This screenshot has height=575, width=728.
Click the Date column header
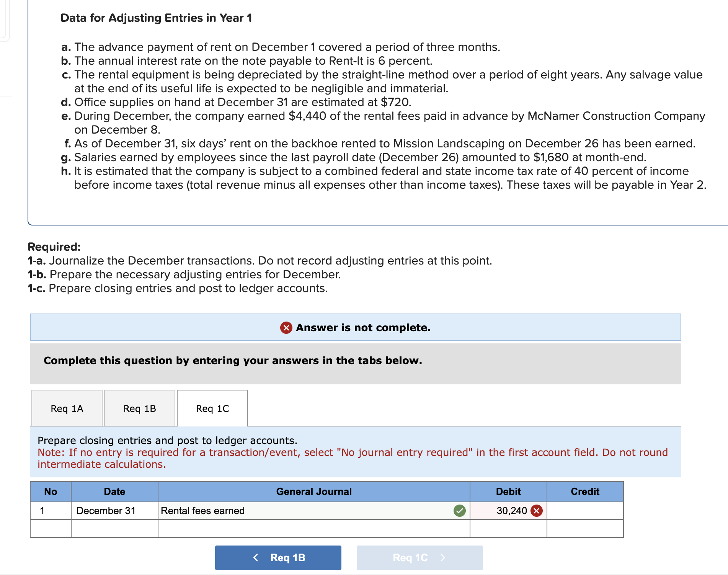point(114,492)
